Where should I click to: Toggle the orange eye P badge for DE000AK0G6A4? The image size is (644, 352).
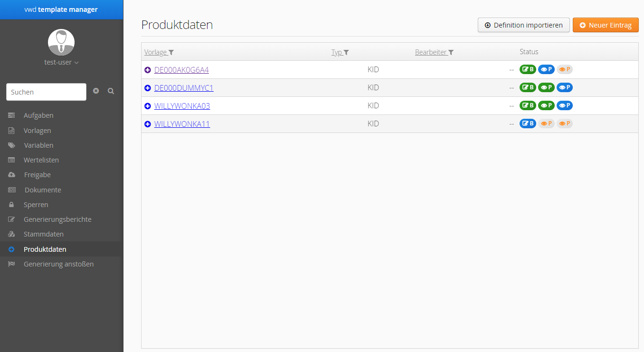[x=565, y=69]
